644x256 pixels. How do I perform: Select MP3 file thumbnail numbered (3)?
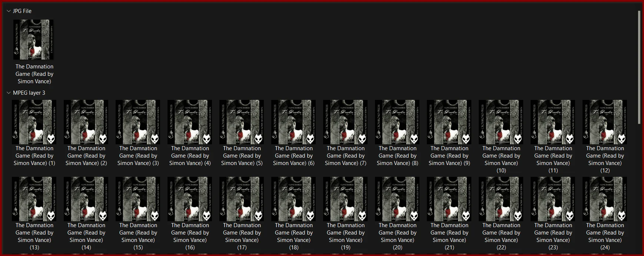pyautogui.click(x=138, y=122)
